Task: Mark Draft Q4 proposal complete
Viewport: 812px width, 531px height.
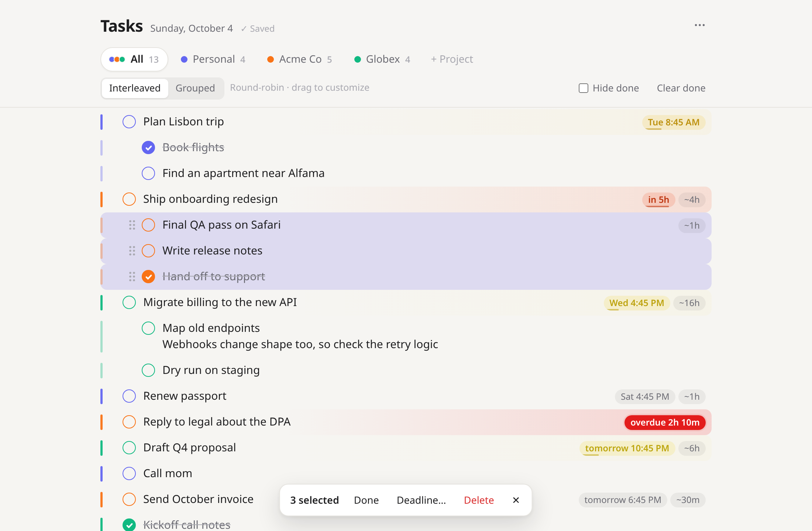Action: [129, 448]
